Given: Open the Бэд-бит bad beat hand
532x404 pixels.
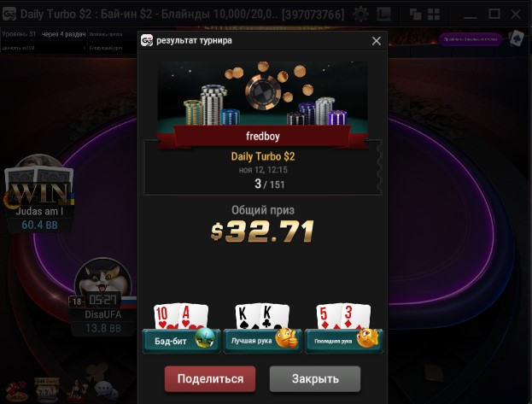Looking at the screenshot, I should click(181, 341).
